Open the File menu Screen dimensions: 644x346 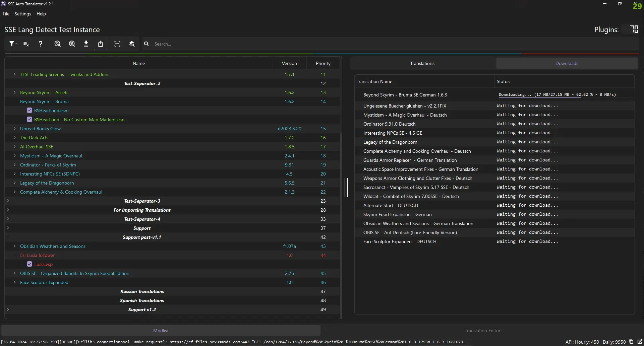coord(6,14)
